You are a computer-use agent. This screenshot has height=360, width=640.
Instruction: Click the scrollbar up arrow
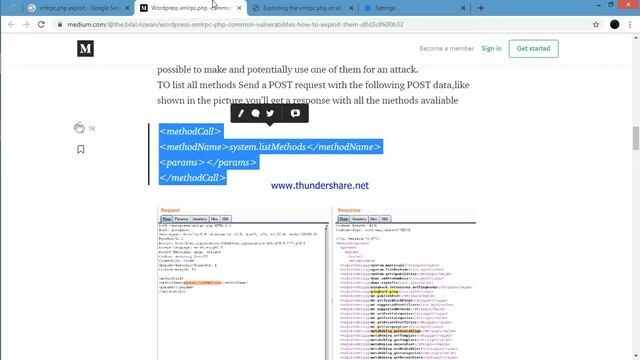tap(636, 38)
